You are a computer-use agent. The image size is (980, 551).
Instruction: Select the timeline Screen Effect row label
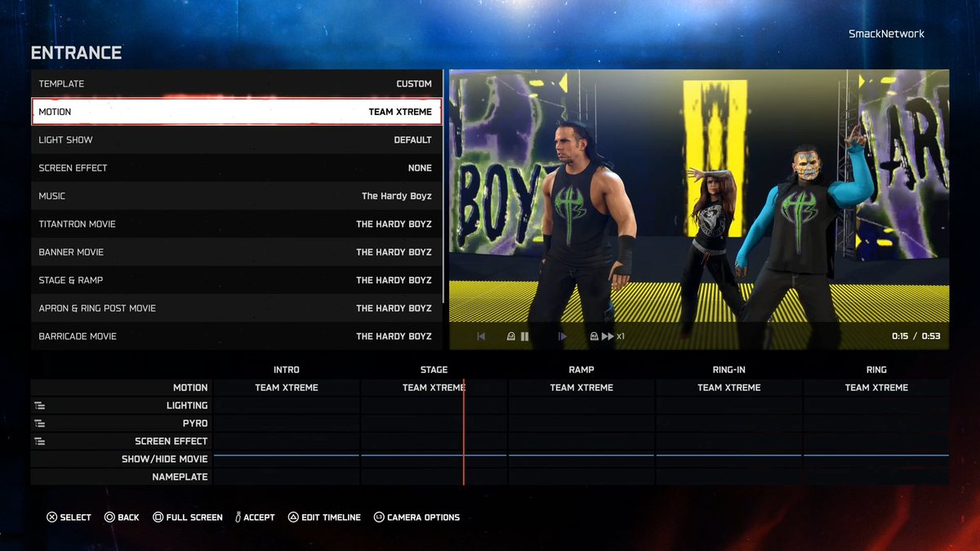171,442
